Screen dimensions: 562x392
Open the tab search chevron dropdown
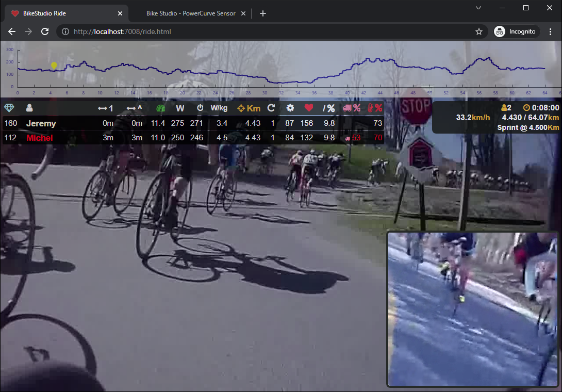click(x=478, y=8)
